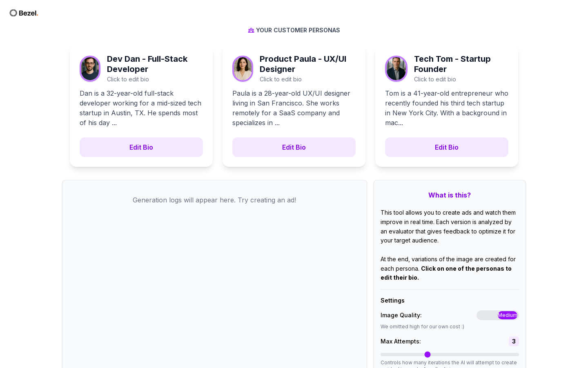This screenshot has height=368, width=588.
Task: Edit Bio for Product Paula
Action: (294, 147)
